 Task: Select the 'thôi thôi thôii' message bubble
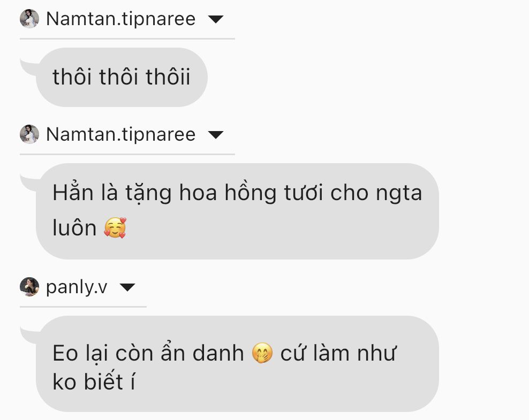pos(122,77)
